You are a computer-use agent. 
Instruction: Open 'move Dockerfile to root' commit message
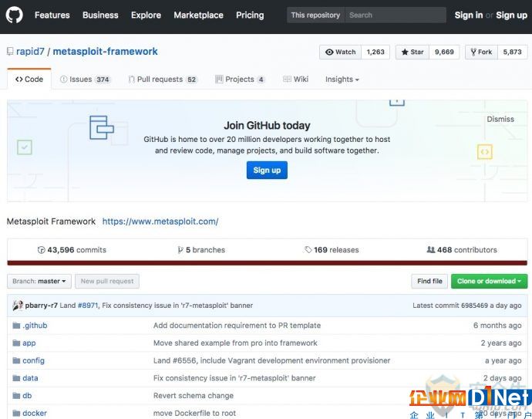194,414
